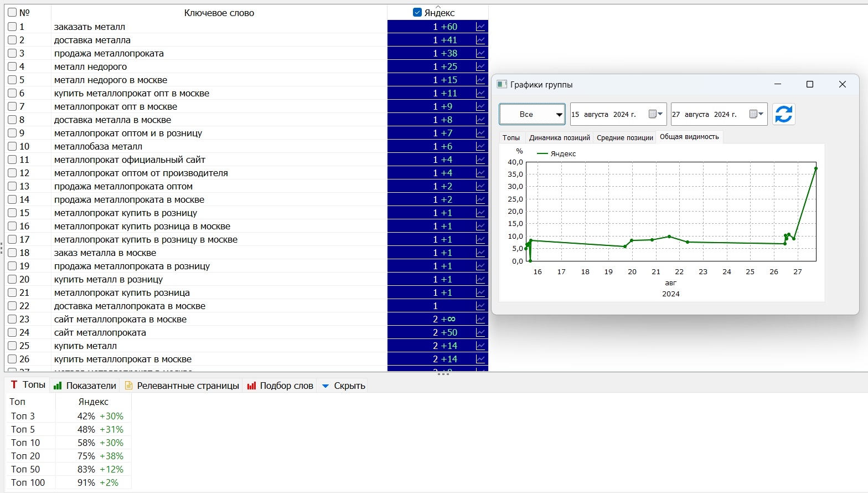Switch to Динамика позиций tab

(559, 137)
